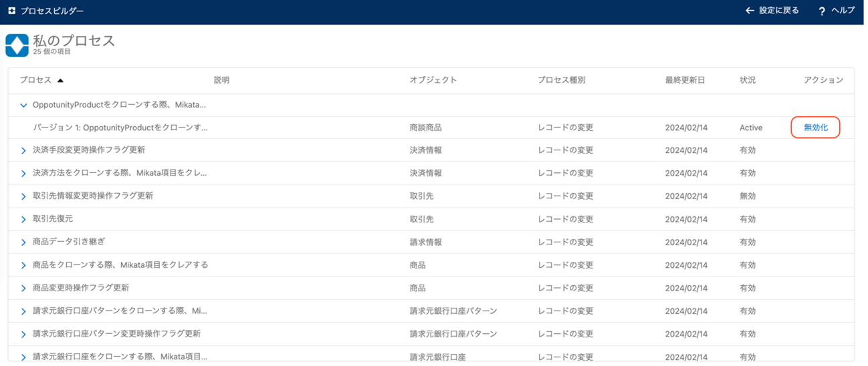Click the プロセス種別 column header
The image size is (868, 366).
click(561, 80)
